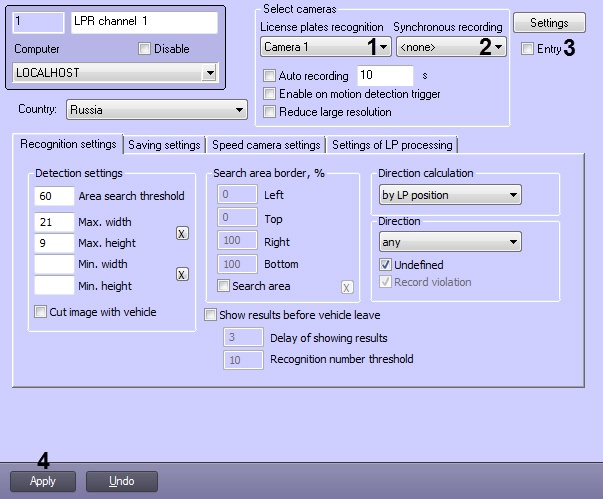Click the X button beside Min. width
The height and width of the screenshot is (499, 603).
[182, 274]
